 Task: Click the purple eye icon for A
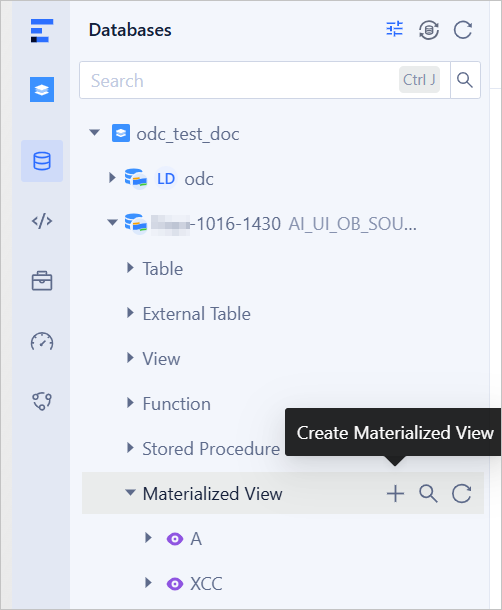pos(175,539)
